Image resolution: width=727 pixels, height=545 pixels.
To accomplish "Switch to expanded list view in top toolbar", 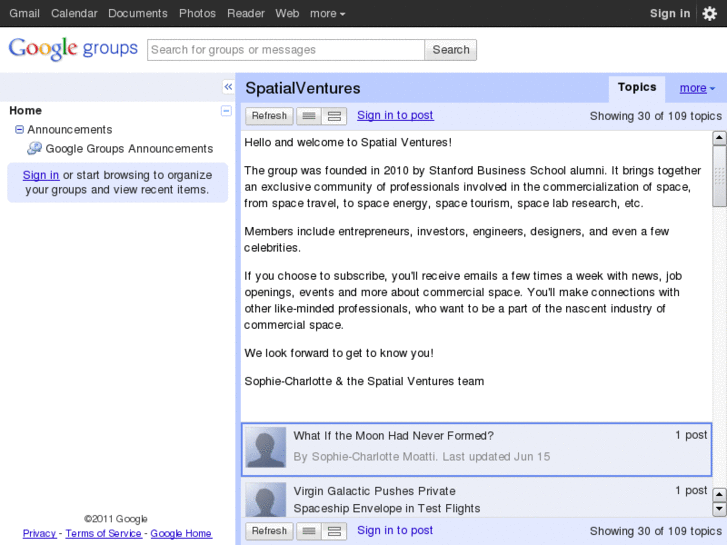I will pos(334,116).
